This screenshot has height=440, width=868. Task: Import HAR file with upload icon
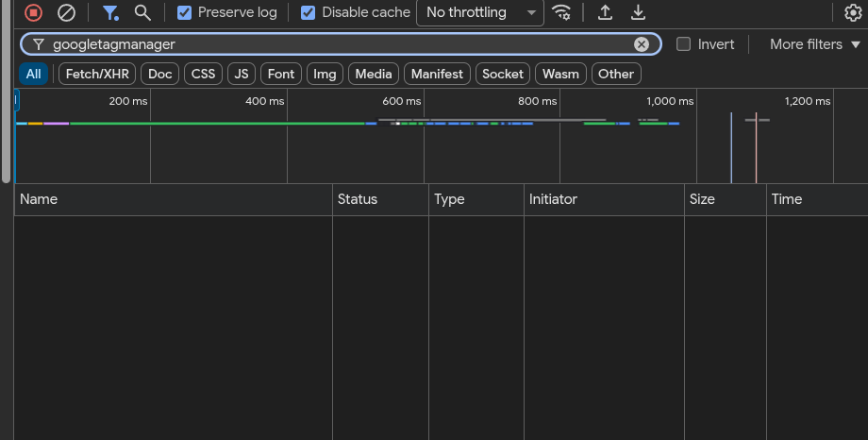tap(605, 12)
